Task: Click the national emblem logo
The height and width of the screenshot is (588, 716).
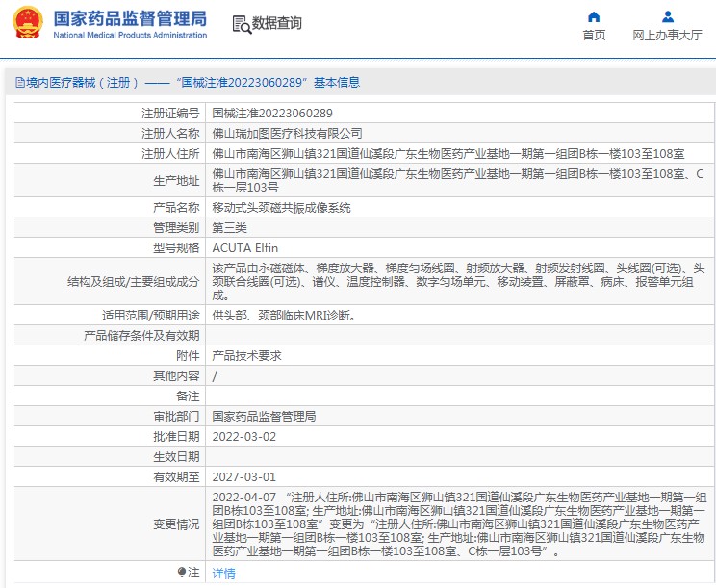Action: (28, 22)
